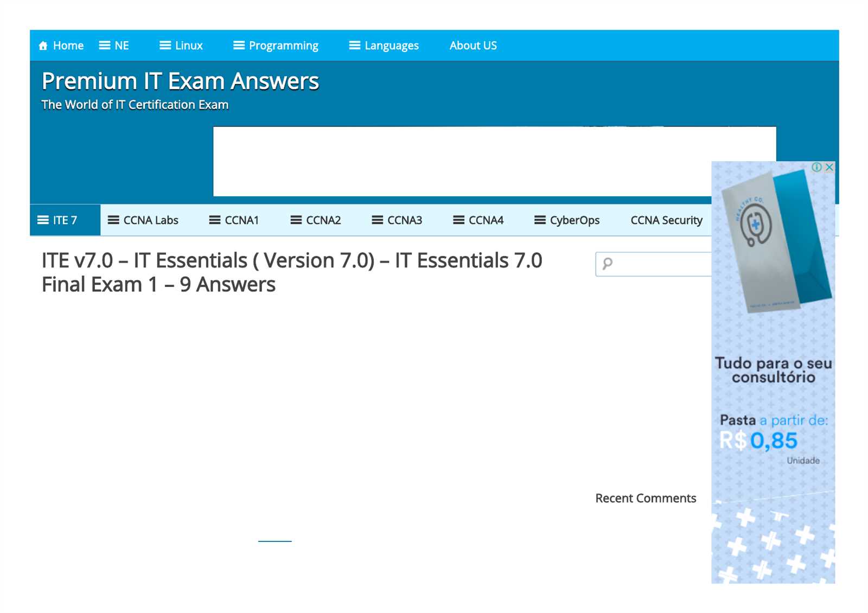Click the ITE 7 hamburger icon
Screen dimensions: 868x613
(43, 220)
